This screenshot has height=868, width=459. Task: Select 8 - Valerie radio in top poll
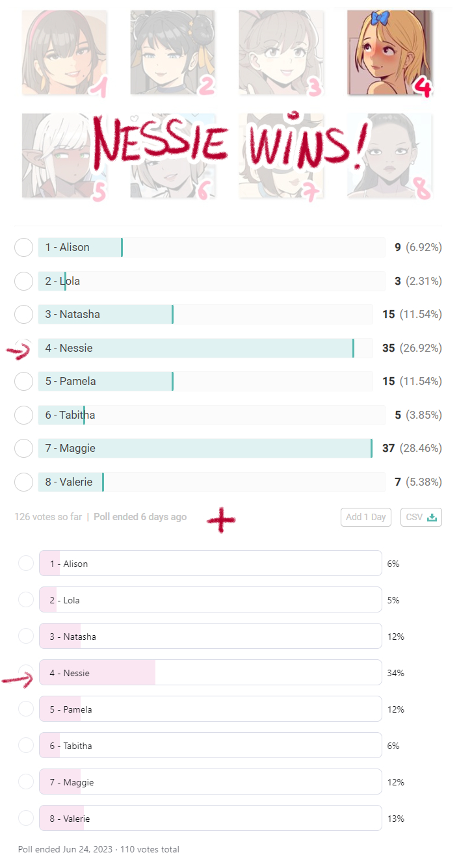pos(23,482)
